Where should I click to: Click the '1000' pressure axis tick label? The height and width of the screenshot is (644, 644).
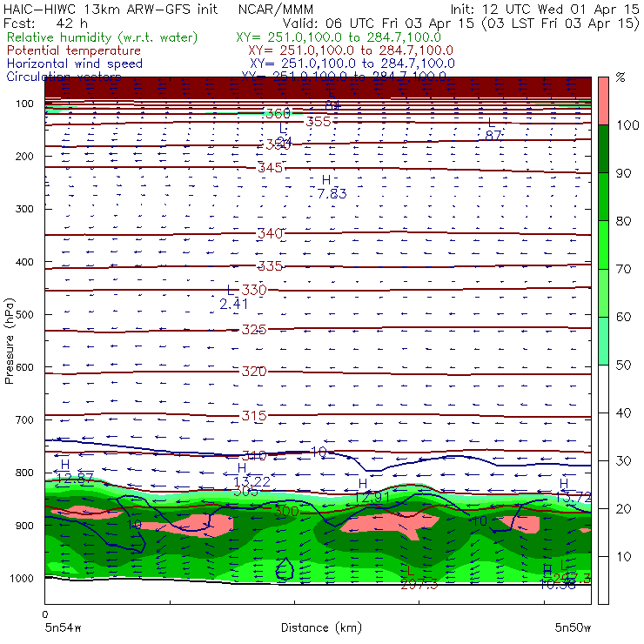point(22,578)
